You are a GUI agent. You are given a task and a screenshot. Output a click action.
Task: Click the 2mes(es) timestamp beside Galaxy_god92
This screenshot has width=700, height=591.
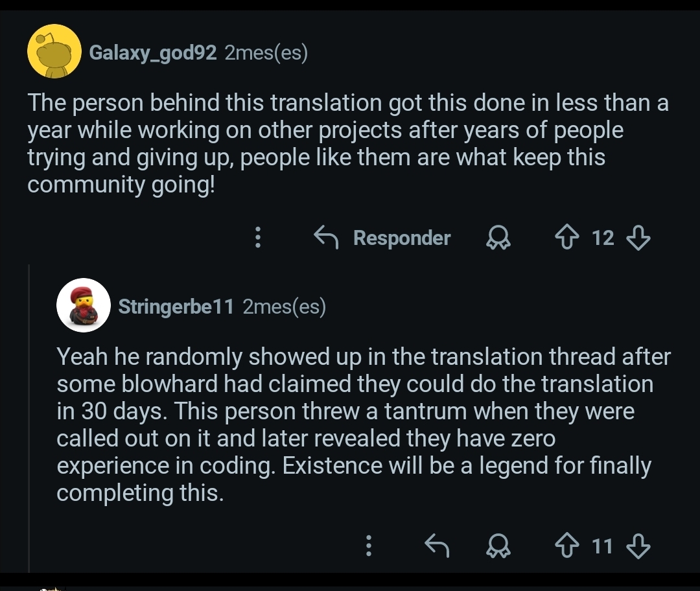click(x=266, y=52)
